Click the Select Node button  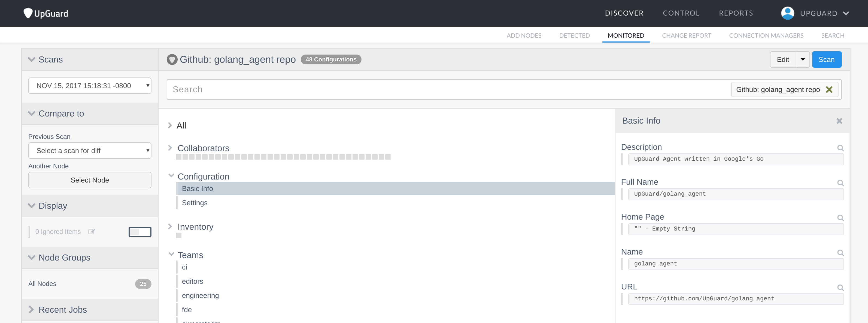pos(90,180)
